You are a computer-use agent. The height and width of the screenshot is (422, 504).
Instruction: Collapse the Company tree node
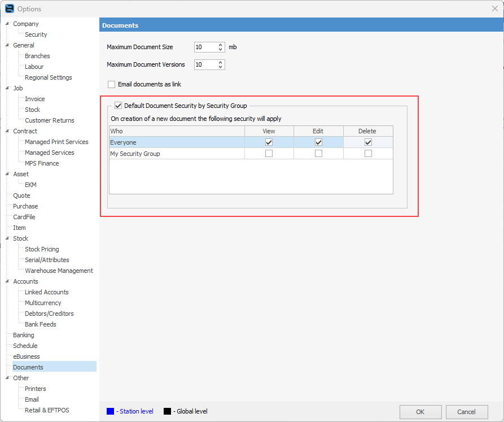pyautogui.click(x=7, y=24)
